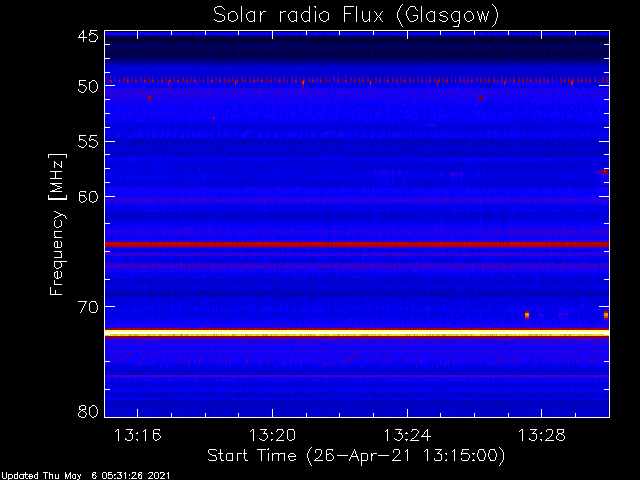Click the solid red band between 60 and 70 MHz
This screenshot has height=480, width=640.
[357, 244]
